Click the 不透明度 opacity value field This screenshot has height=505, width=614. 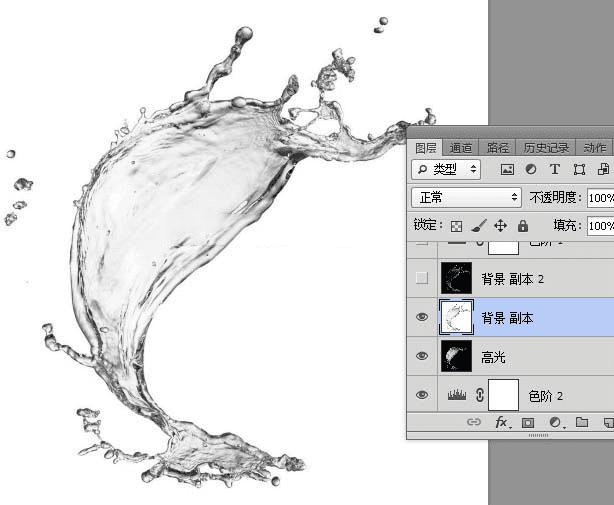coord(600,198)
